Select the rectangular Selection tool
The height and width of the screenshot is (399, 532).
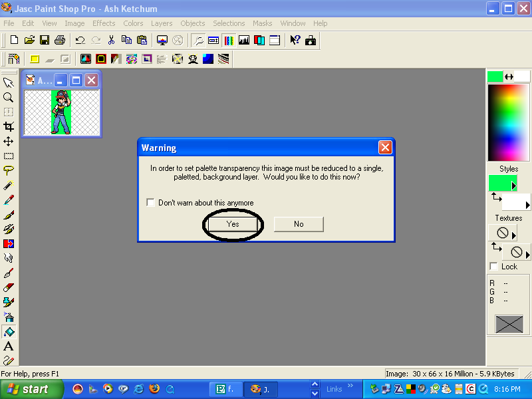click(x=9, y=156)
